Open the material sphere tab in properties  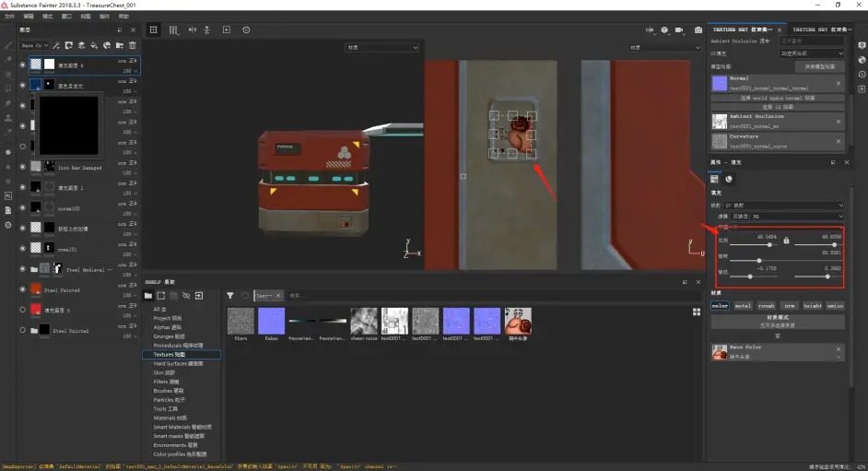point(729,179)
